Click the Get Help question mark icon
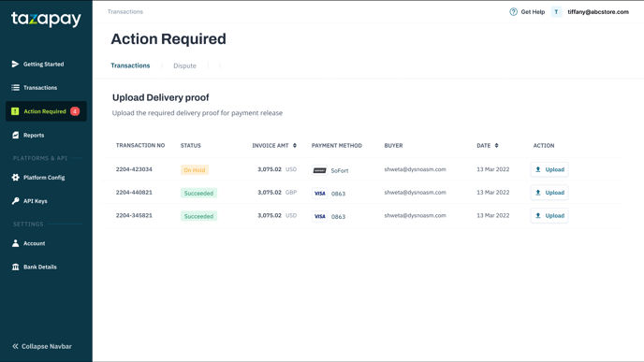The image size is (644, 362). [x=513, y=12]
